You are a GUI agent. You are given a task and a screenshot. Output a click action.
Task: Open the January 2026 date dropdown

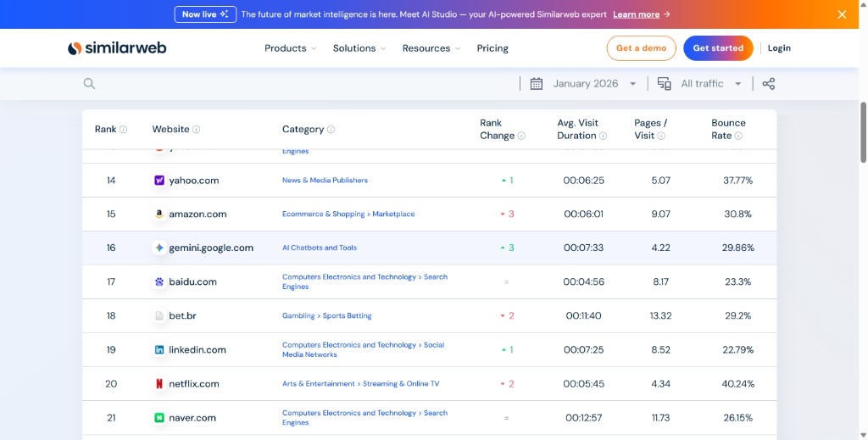pyautogui.click(x=594, y=84)
